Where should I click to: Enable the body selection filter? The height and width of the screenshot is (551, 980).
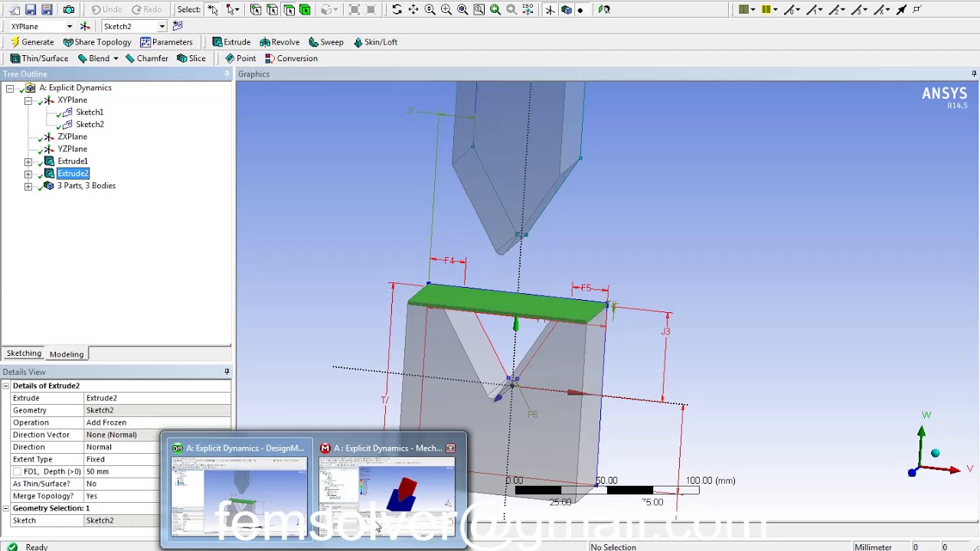(305, 9)
